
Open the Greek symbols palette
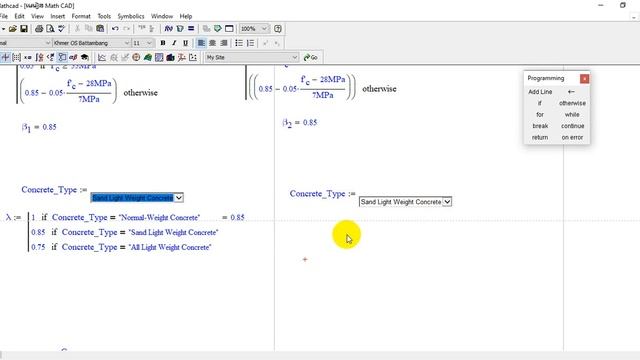click(x=73, y=58)
